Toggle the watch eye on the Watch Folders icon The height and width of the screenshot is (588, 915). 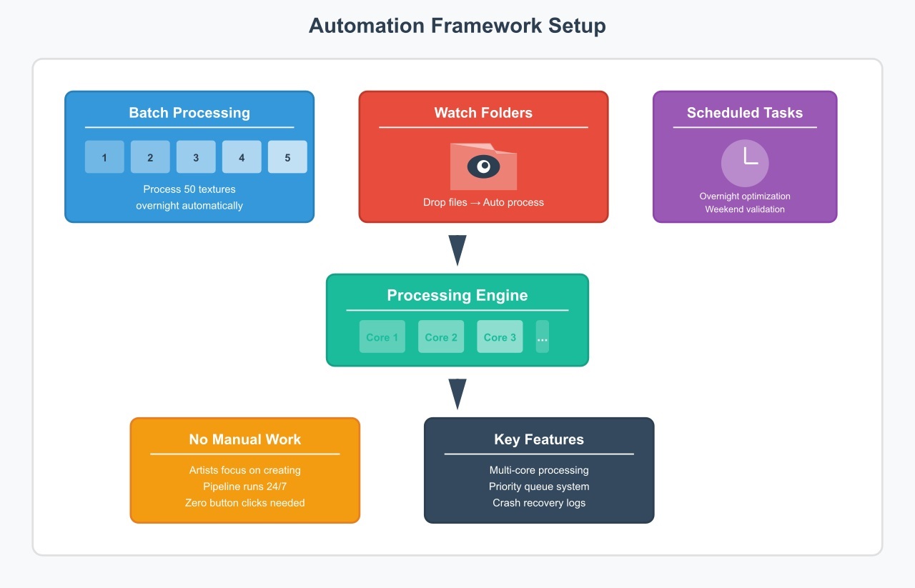coord(485,166)
